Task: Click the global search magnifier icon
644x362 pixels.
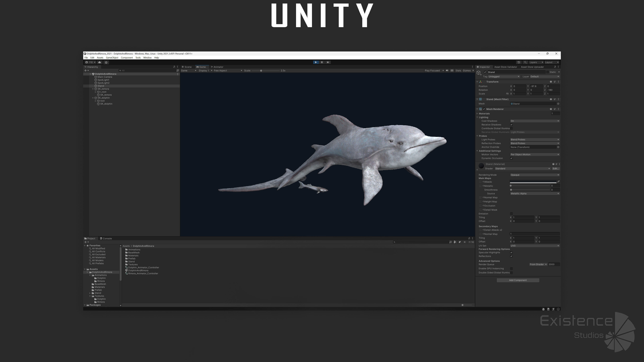Action: tap(525, 62)
